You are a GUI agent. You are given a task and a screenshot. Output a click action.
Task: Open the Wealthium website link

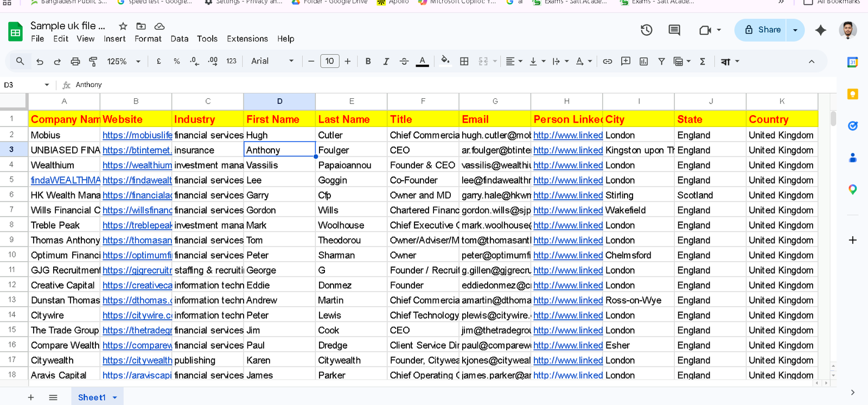[137, 165]
